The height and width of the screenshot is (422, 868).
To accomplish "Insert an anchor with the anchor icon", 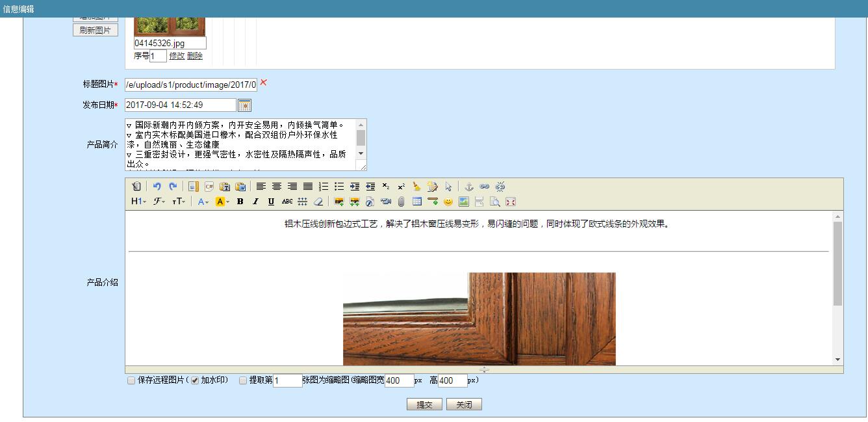I will point(468,187).
